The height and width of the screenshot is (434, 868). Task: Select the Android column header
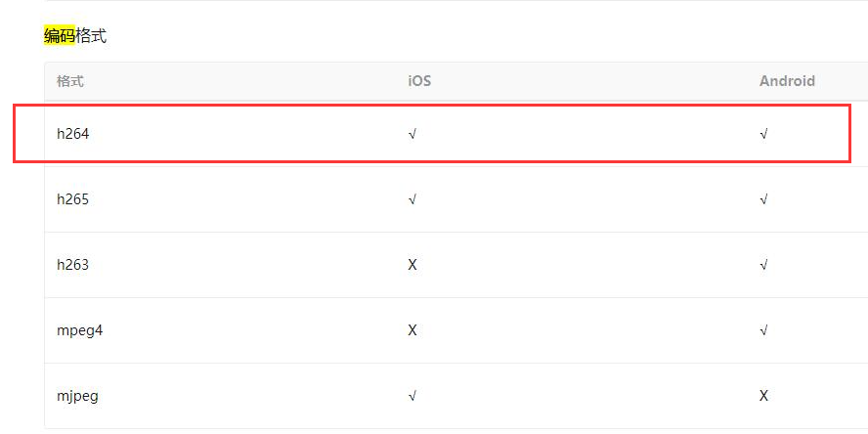pyautogui.click(x=787, y=81)
